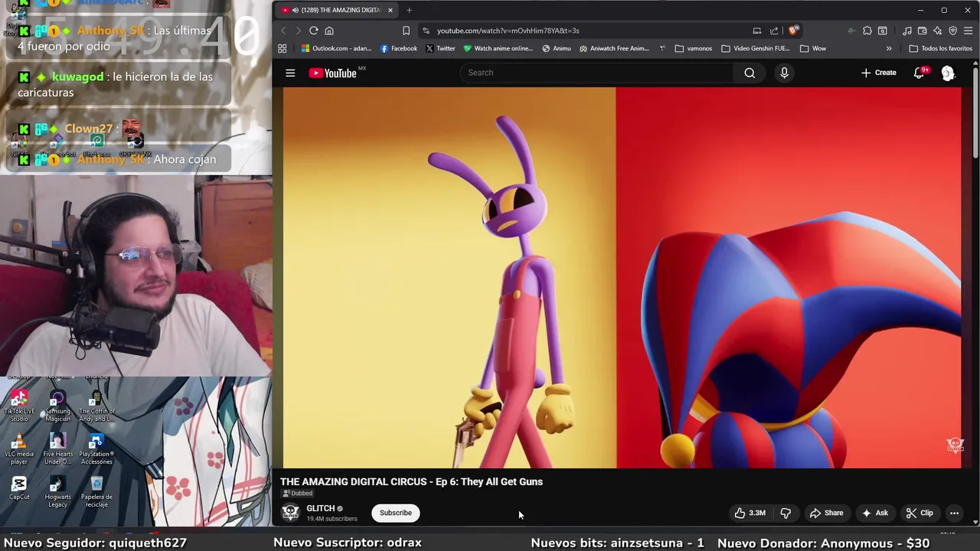The width and height of the screenshot is (980, 551).
Task: Open browser main hamburger menu
Action: pos(969,31)
